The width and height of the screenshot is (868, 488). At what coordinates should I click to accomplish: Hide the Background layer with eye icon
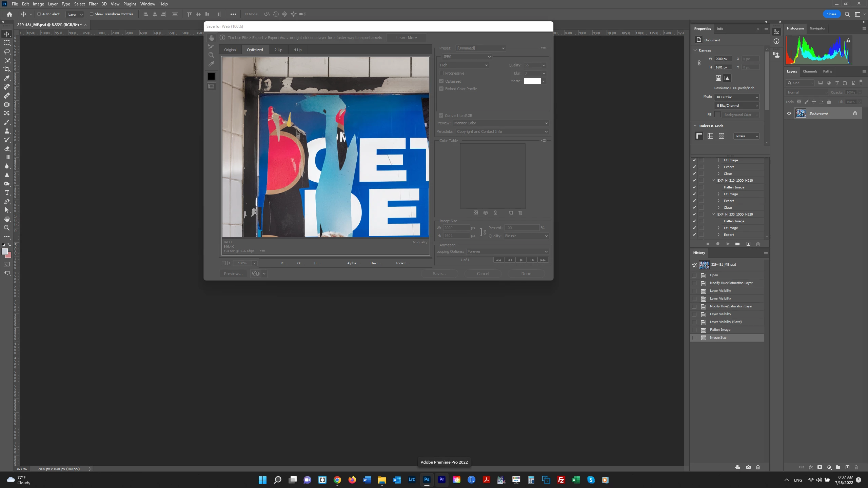click(789, 114)
